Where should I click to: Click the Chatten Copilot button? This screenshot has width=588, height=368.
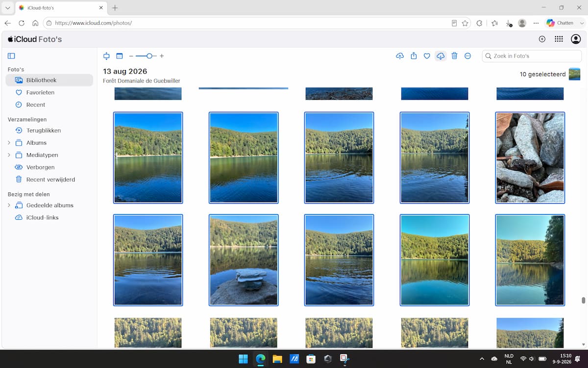tap(560, 23)
